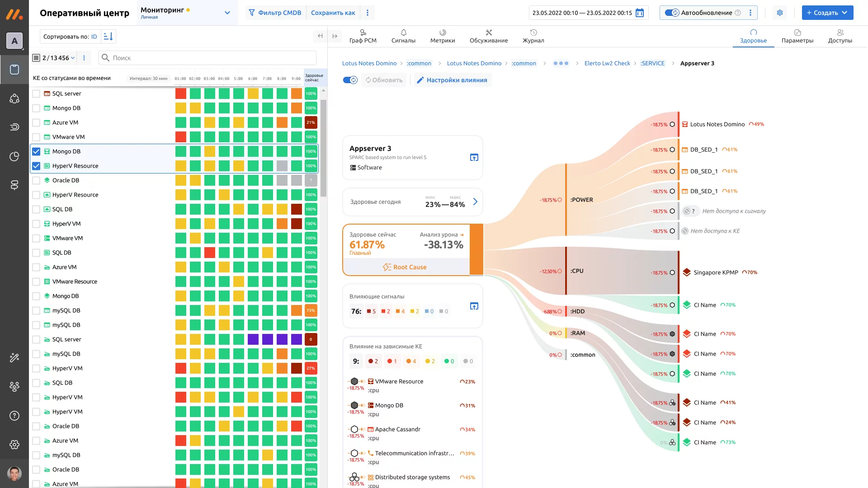Open the Параметры tab

(797, 36)
